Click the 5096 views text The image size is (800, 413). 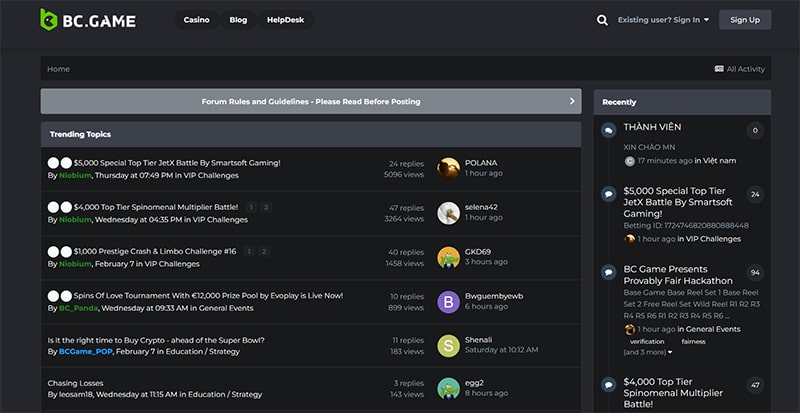[404, 175]
